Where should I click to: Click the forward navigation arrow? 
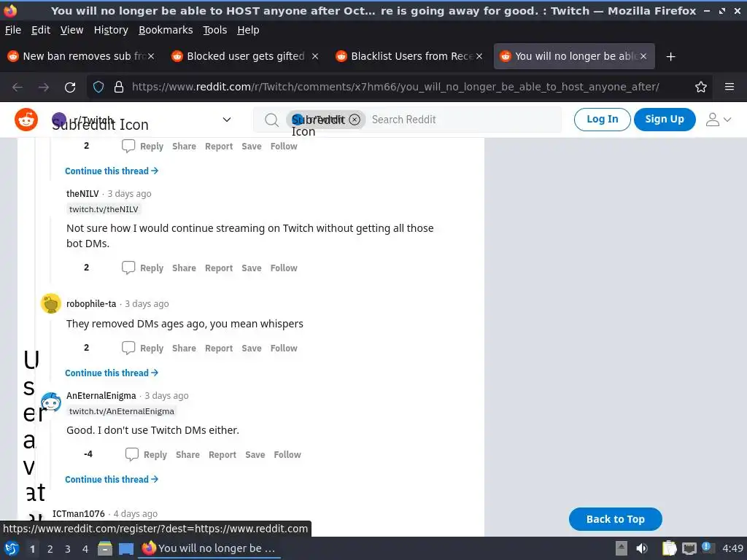[x=44, y=87]
